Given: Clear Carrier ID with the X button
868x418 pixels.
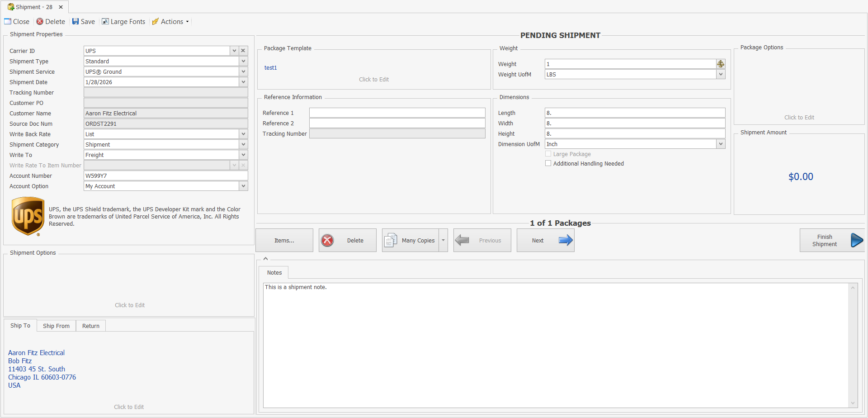Looking at the screenshot, I should pyautogui.click(x=243, y=51).
